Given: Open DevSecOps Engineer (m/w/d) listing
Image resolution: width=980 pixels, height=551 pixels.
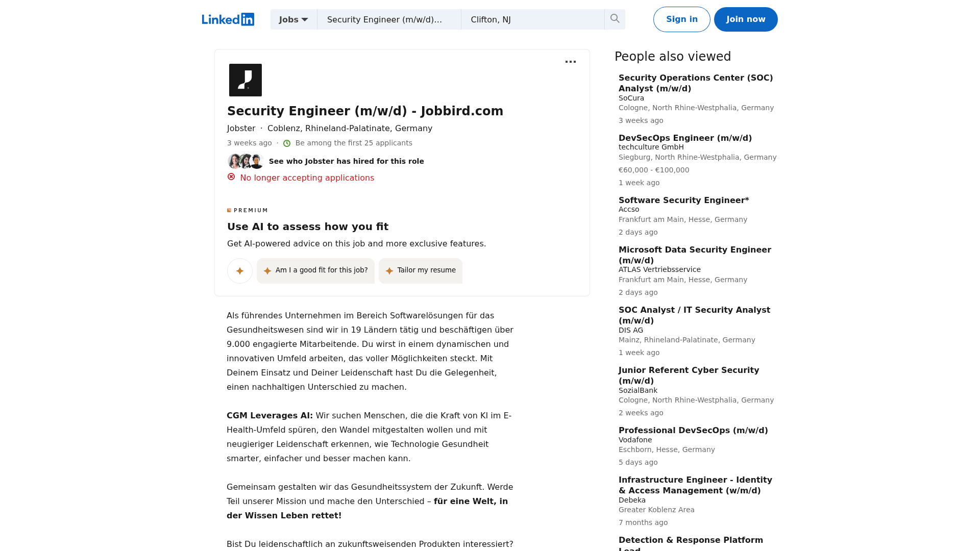Looking at the screenshot, I should point(685,138).
